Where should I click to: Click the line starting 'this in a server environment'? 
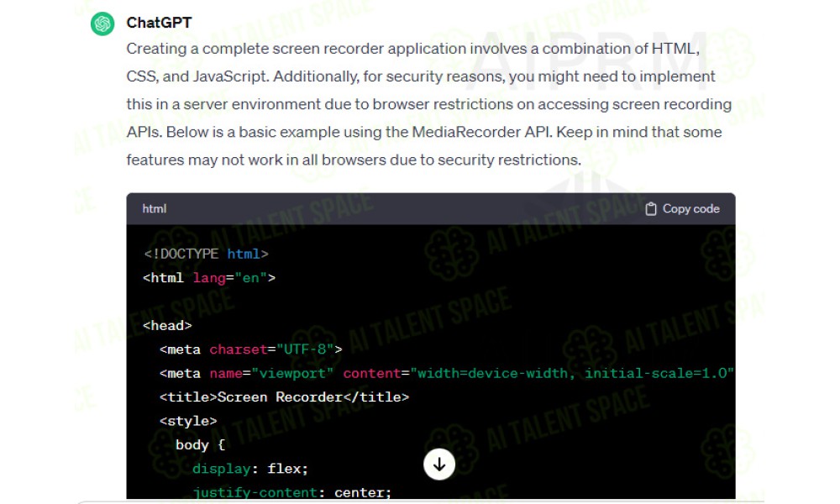pyautogui.click(x=429, y=104)
